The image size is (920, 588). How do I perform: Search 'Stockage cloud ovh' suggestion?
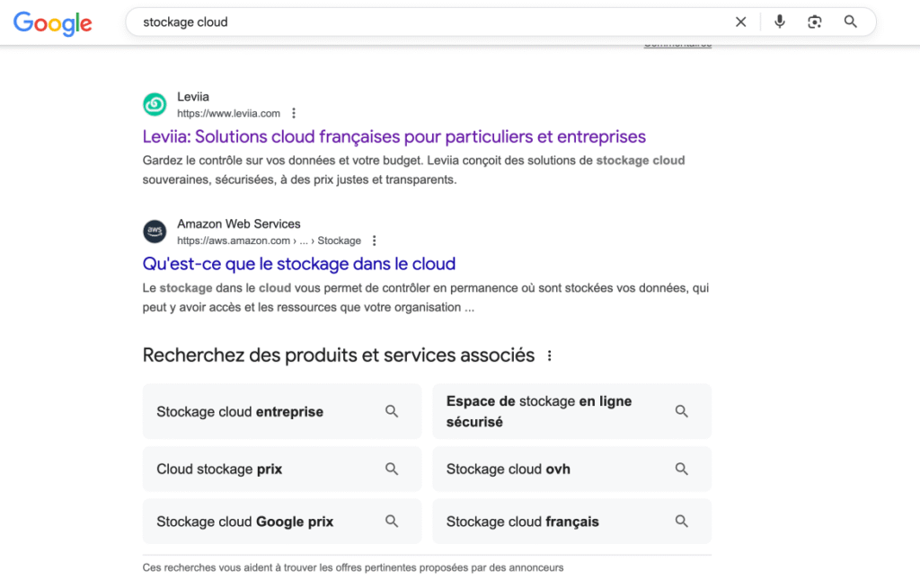572,469
